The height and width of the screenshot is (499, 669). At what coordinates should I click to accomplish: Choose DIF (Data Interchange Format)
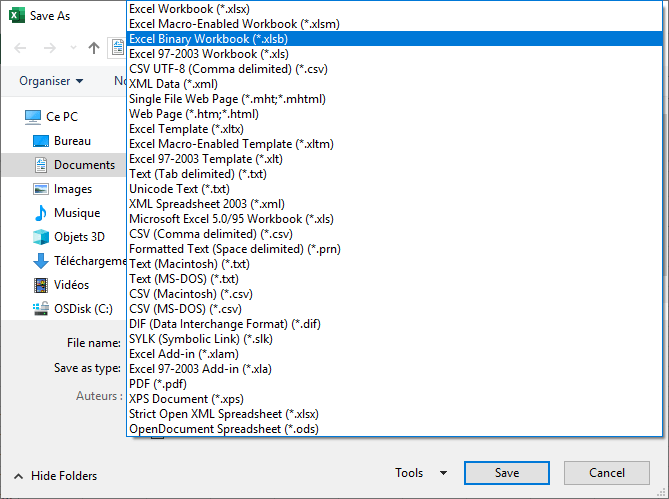[394, 324]
